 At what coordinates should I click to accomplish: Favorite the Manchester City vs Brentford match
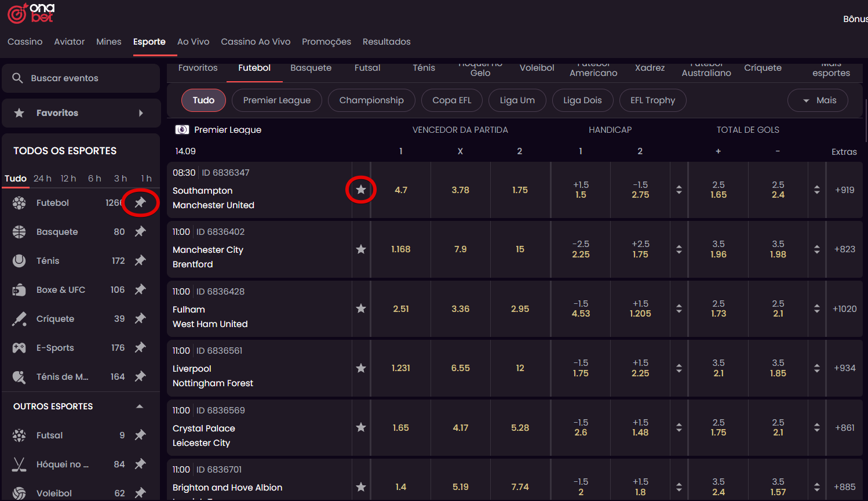click(x=361, y=249)
